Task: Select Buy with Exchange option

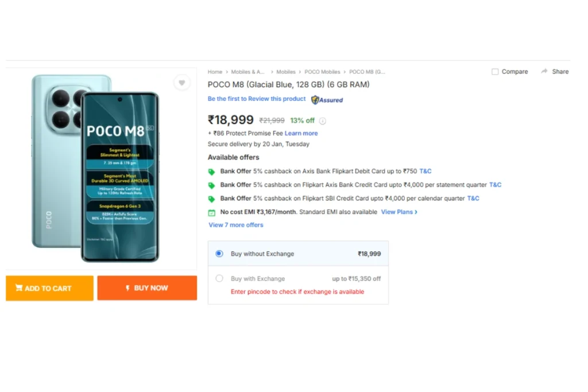Action: click(219, 278)
